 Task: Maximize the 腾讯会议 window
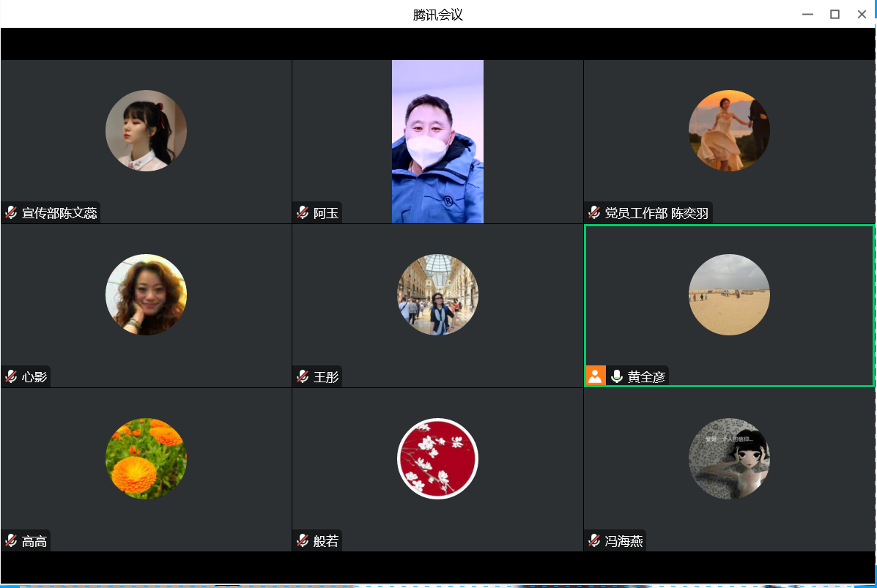pos(835,14)
